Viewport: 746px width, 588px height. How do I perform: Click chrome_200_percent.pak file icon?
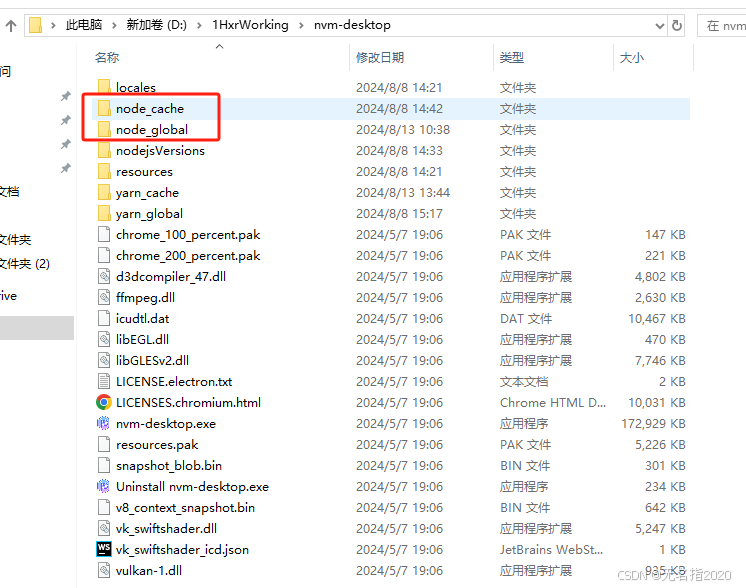point(104,255)
